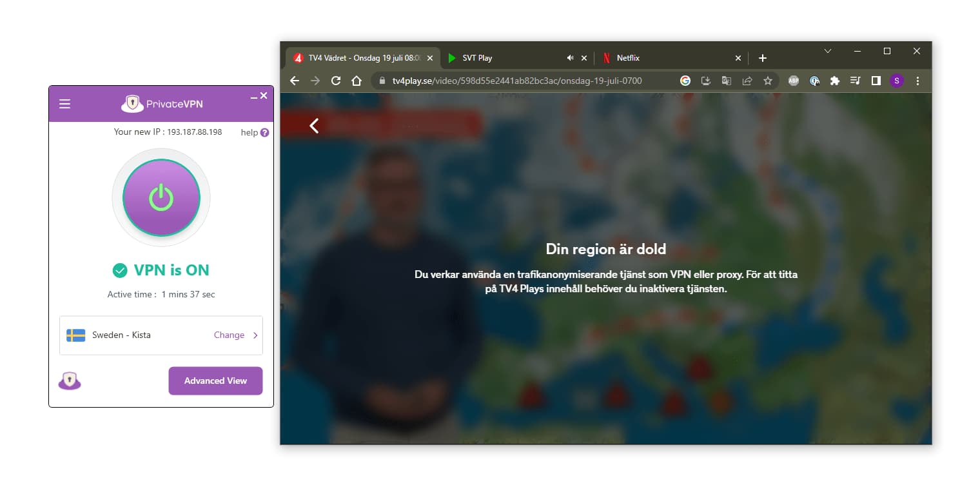Share this page via address bar icon
This screenshot has width=980, height=487.
[x=747, y=81]
